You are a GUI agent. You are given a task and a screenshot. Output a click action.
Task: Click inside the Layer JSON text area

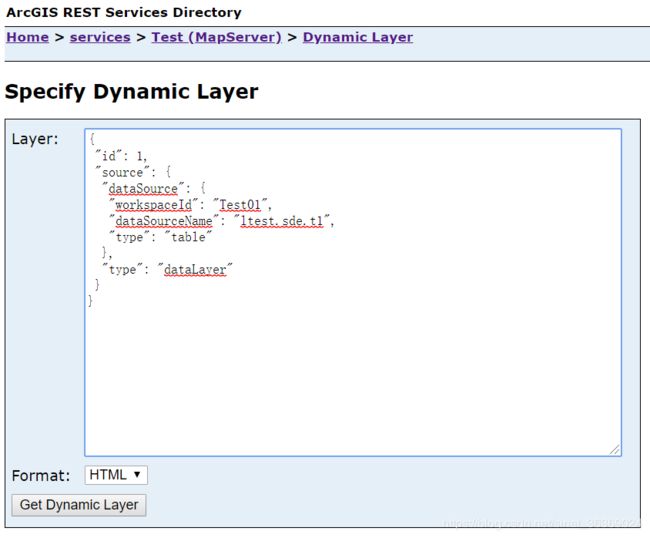353,293
